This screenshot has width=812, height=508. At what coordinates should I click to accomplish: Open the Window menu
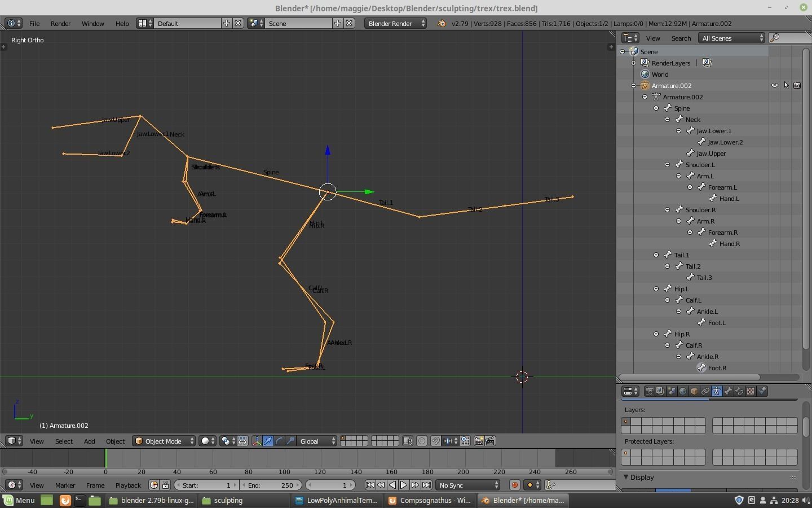(x=92, y=23)
